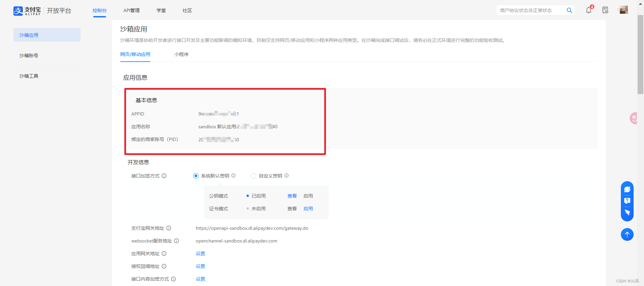Click the 未启用 status text
The height and width of the screenshot is (286, 644).
(259, 209)
